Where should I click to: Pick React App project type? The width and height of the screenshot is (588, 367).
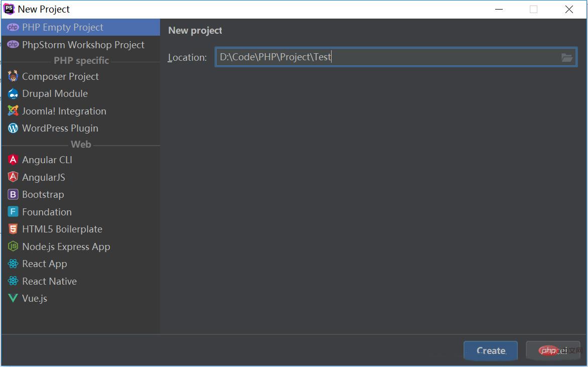coord(81,264)
